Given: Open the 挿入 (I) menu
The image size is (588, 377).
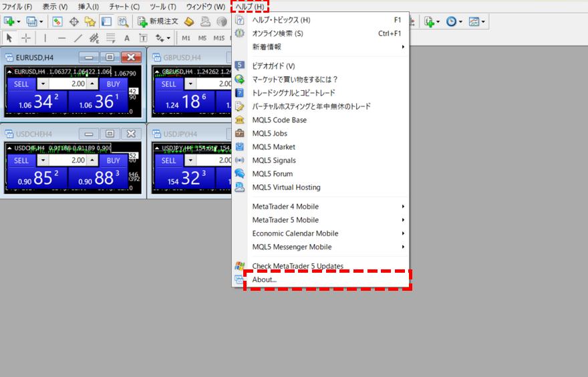Looking at the screenshot, I should (88, 7).
